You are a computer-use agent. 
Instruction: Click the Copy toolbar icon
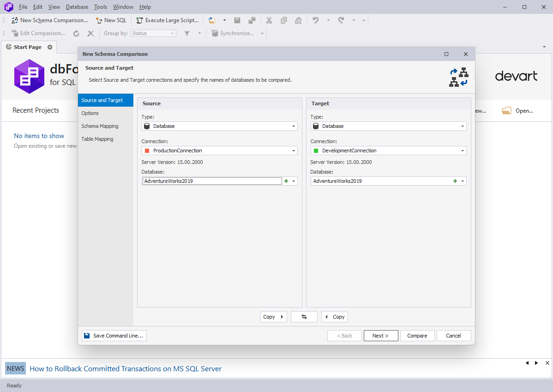coord(283,20)
